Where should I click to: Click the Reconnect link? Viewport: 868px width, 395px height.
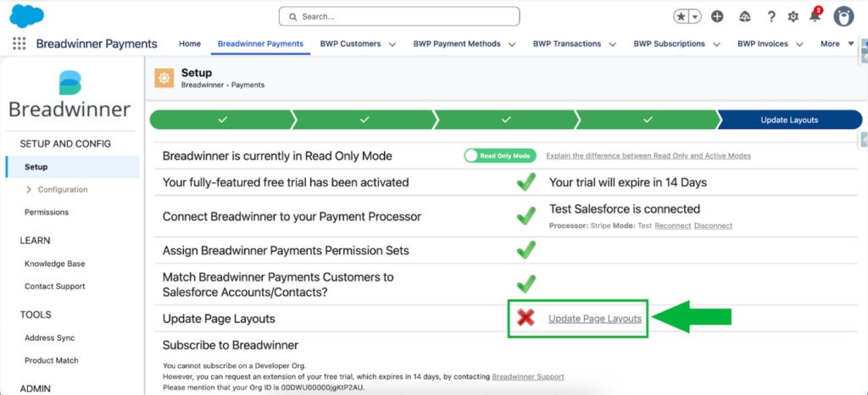pyautogui.click(x=672, y=225)
